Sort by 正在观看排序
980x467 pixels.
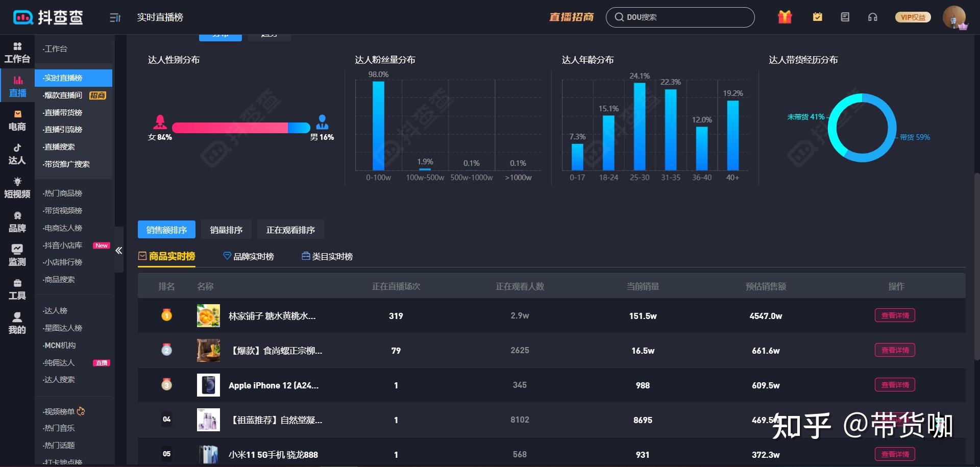tap(290, 230)
